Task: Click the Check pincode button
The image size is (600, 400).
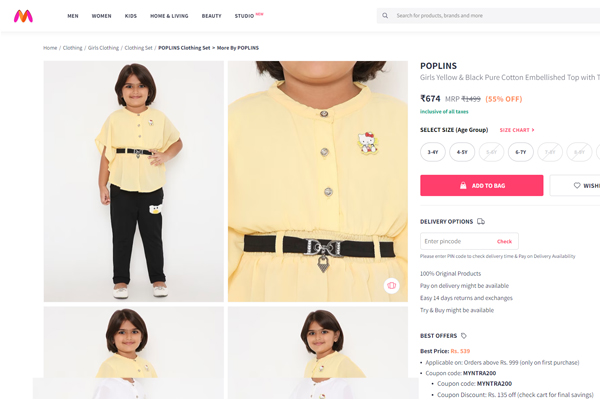Action: 504,242
